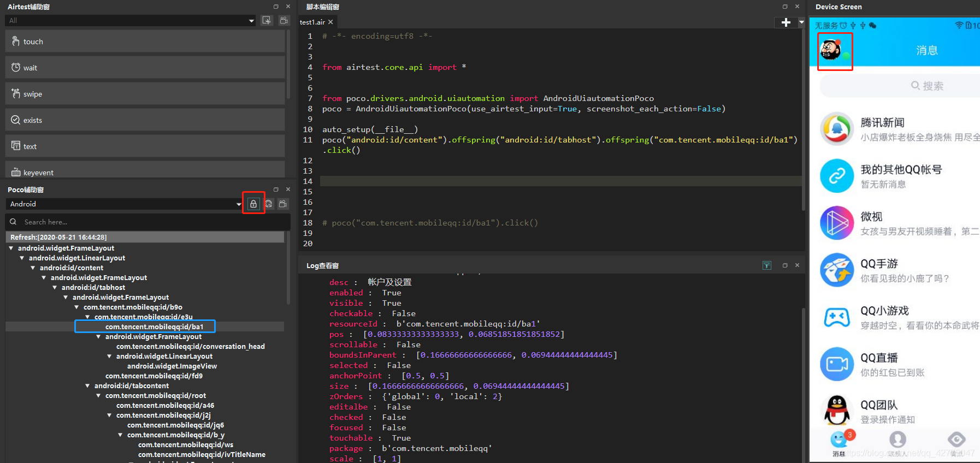
Task: Click the text command button
Action: pyautogui.click(x=145, y=146)
